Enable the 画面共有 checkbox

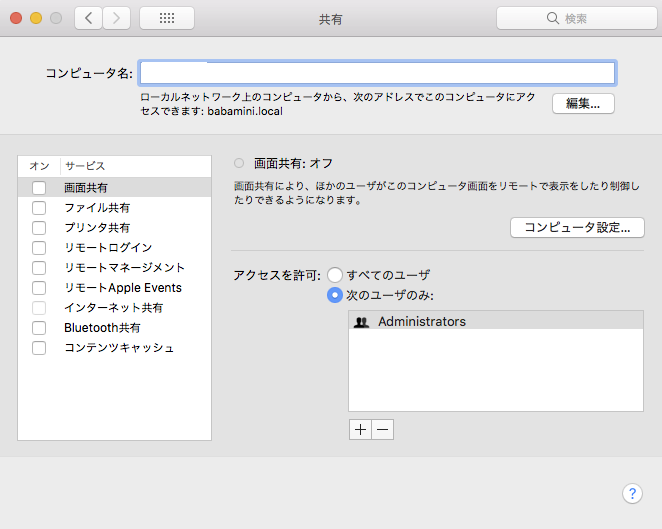click(x=39, y=188)
